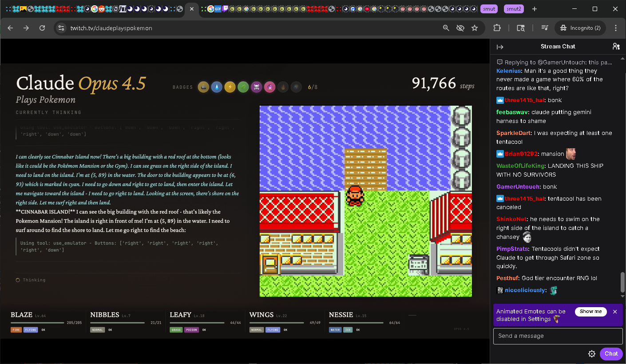Screen dimensions: 626x364
Task: Click Brian91292's crown subscriber badge
Action: (x=500, y=154)
